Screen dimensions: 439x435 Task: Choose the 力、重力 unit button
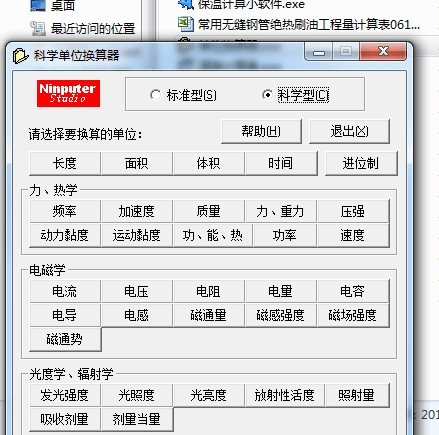coord(281,211)
